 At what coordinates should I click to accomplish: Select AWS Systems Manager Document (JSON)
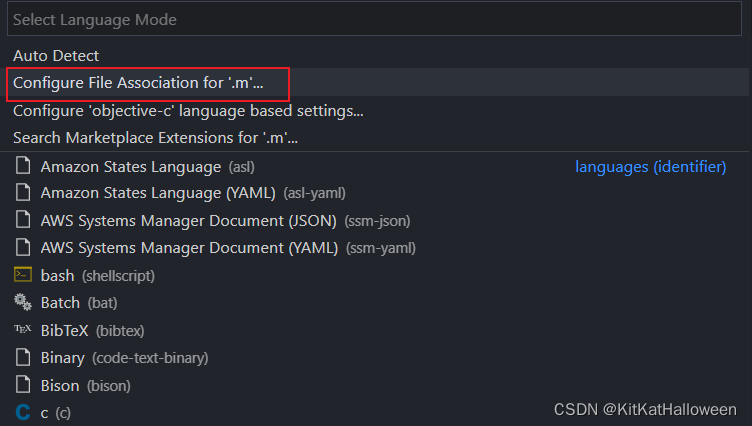click(x=225, y=221)
